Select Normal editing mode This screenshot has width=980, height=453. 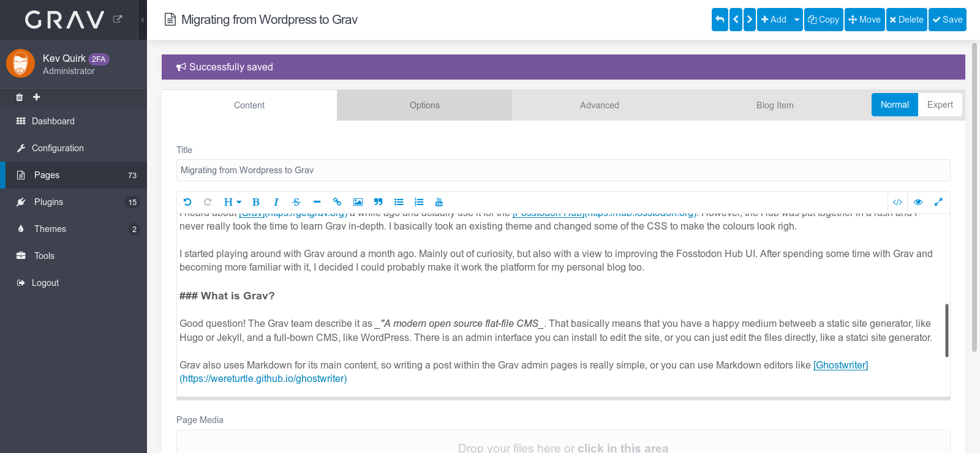pyautogui.click(x=894, y=105)
